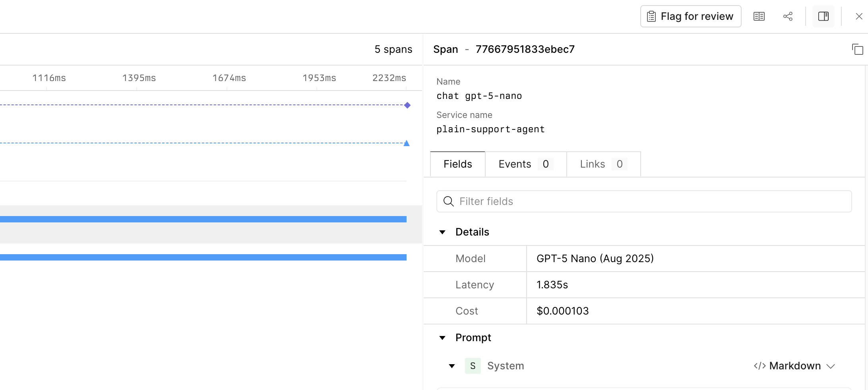Image resolution: width=868 pixels, height=390 pixels.
Task: Open the Events tab
Action: pyautogui.click(x=525, y=164)
